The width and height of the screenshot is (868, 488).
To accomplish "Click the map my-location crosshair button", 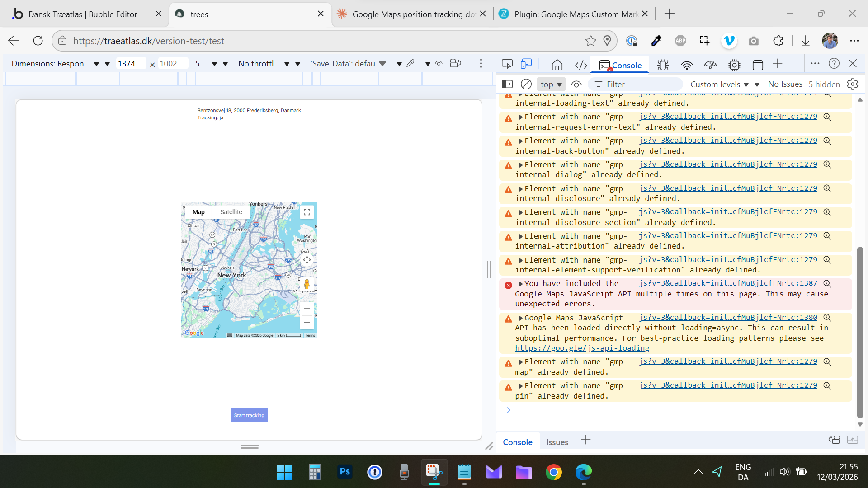I will tap(307, 260).
